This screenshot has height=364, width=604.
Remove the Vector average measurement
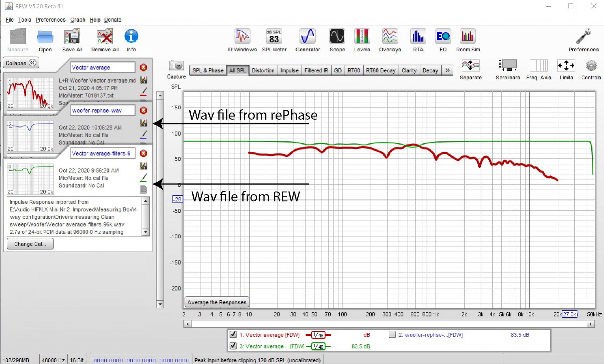pyautogui.click(x=143, y=67)
